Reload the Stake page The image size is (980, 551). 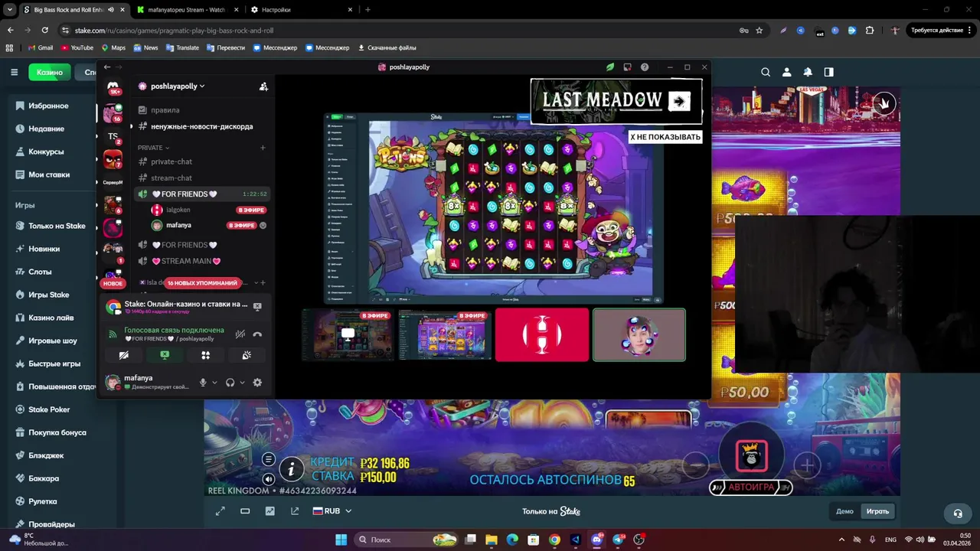click(44, 31)
